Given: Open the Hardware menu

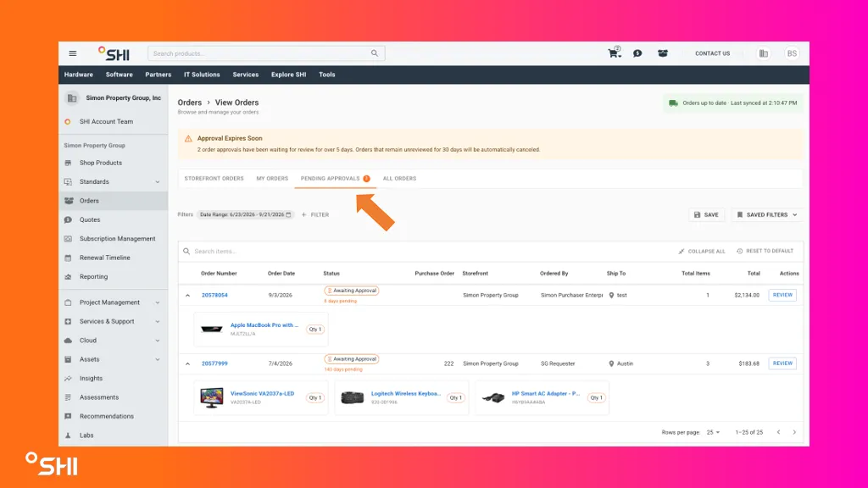Looking at the screenshot, I should click(x=79, y=75).
